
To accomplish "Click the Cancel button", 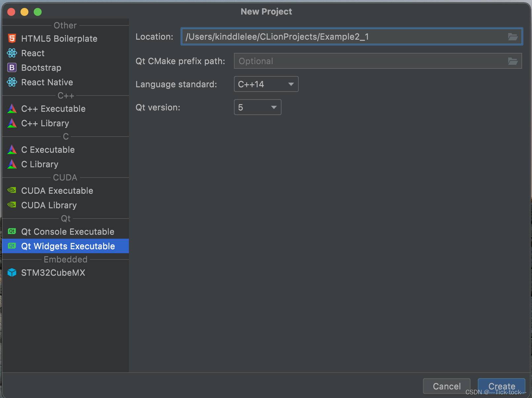I will point(446,386).
